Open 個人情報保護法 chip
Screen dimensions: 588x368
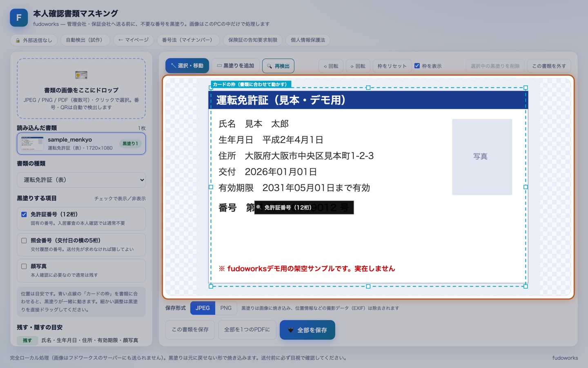(x=308, y=40)
